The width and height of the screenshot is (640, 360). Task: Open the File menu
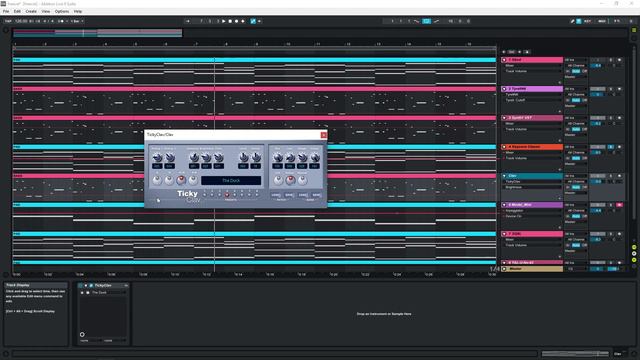(6, 11)
